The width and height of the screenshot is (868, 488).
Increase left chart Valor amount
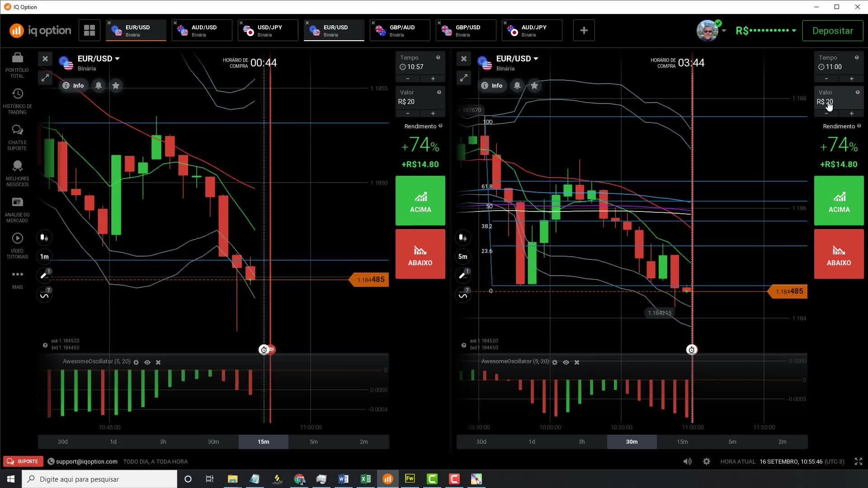click(433, 113)
